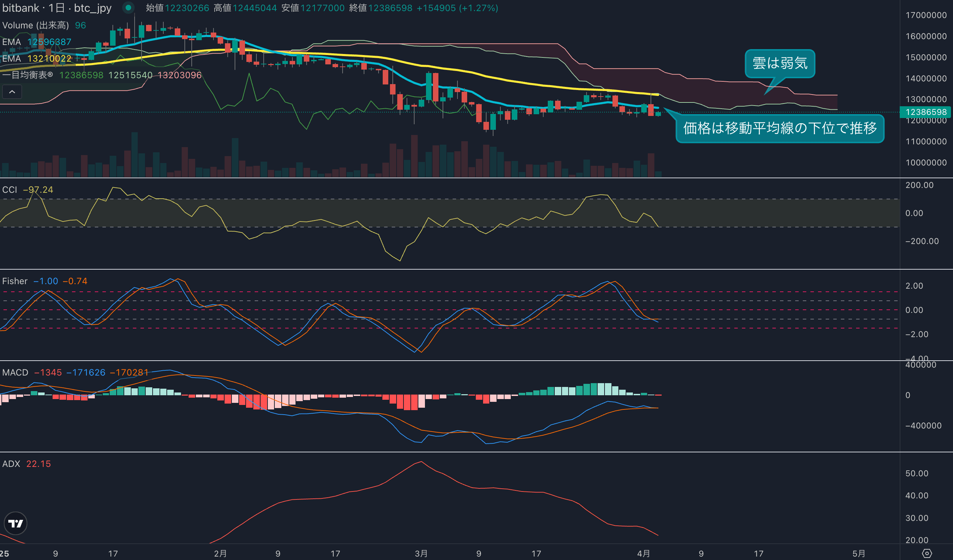Click the 5月 time axis label
Image resolution: width=953 pixels, height=560 pixels.
tap(859, 553)
